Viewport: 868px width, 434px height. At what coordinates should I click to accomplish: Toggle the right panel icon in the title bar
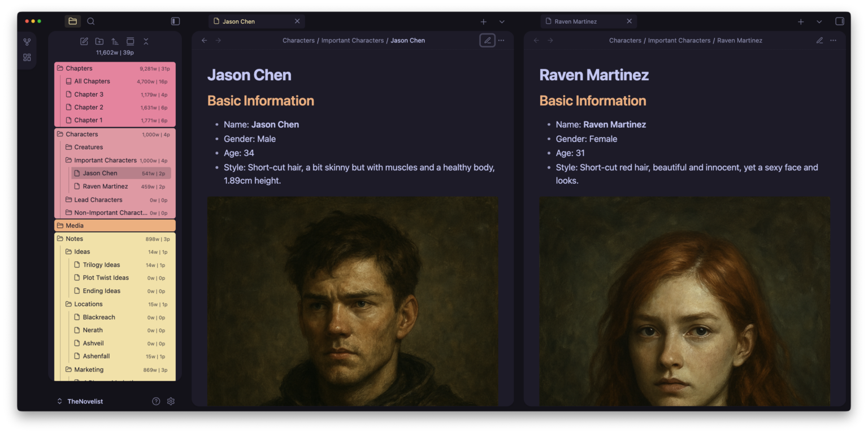(x=840, y=21)
